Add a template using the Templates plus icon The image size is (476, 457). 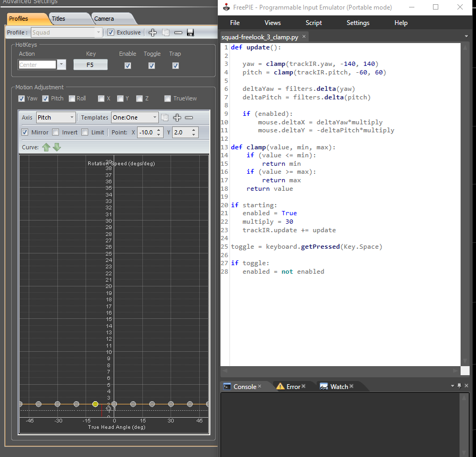pos(177,117)
